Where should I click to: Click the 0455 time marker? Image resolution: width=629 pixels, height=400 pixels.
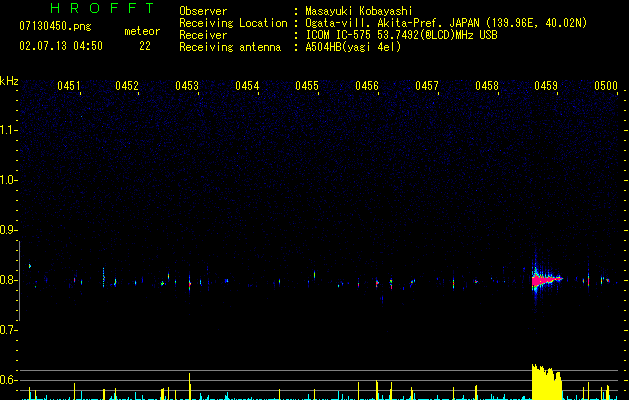coord(307,85)
